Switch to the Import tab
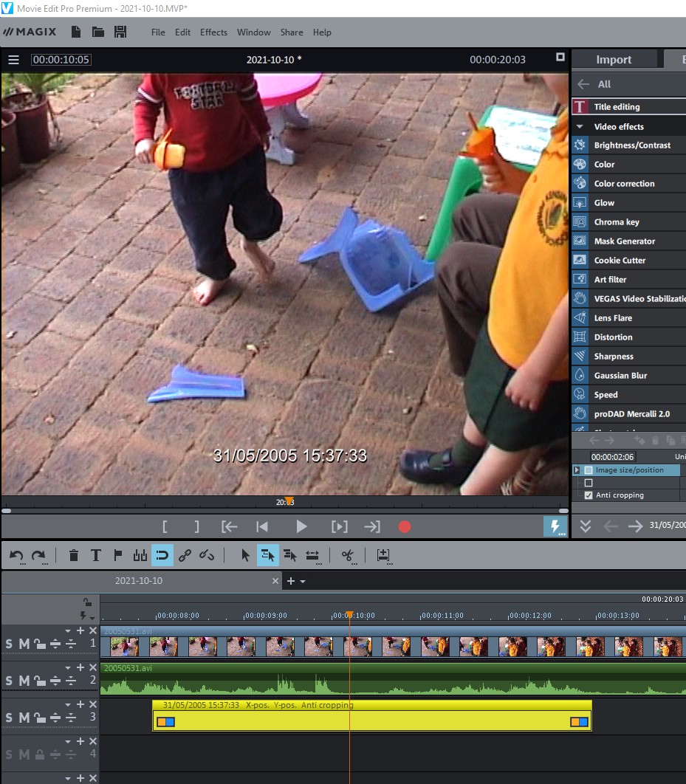Screen dimensions: 686x784 [614, 60]
